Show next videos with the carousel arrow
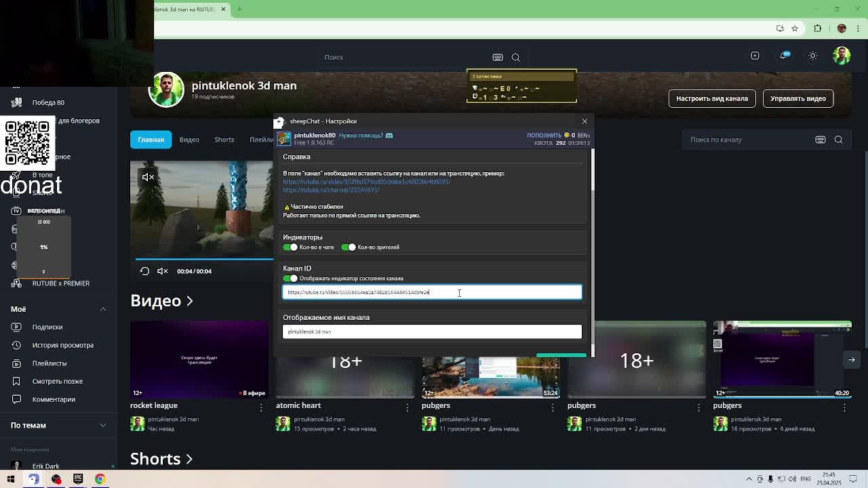The height and width of the screenshot is (488, 868). 852,360
